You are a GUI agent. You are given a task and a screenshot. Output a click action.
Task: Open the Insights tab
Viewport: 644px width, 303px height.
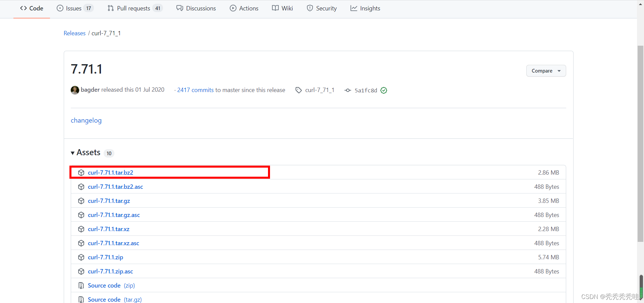[365, 8]
